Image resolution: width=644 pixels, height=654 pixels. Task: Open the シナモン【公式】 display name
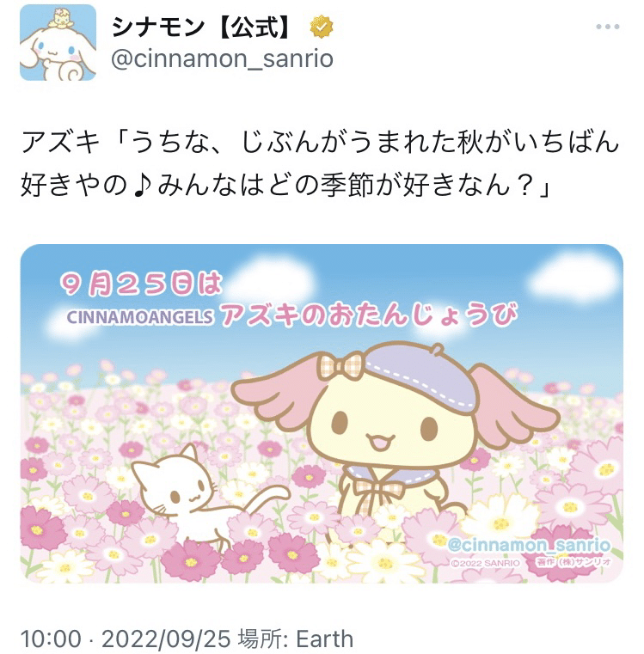click(200, 28)
